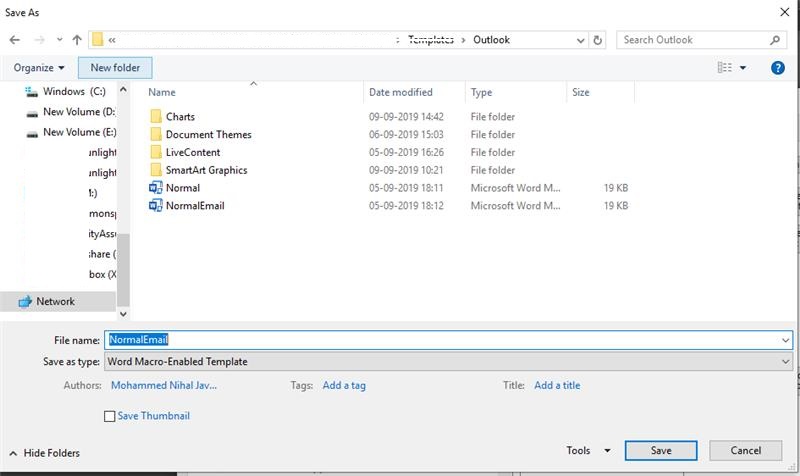Click the New Volume (D:) drive icon

click(32, 114)
